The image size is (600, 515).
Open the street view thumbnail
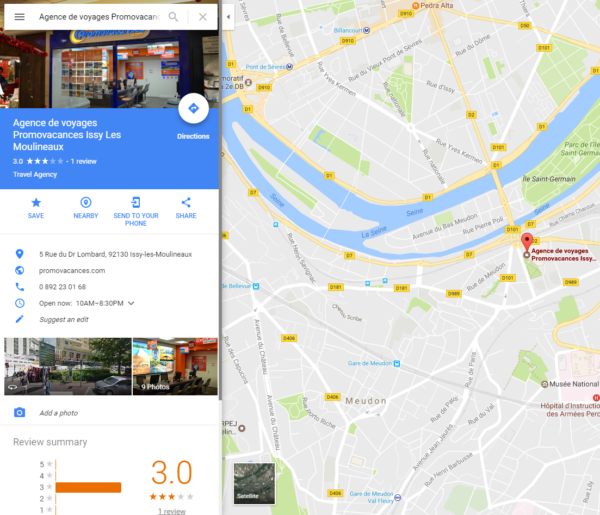(68, 366)
